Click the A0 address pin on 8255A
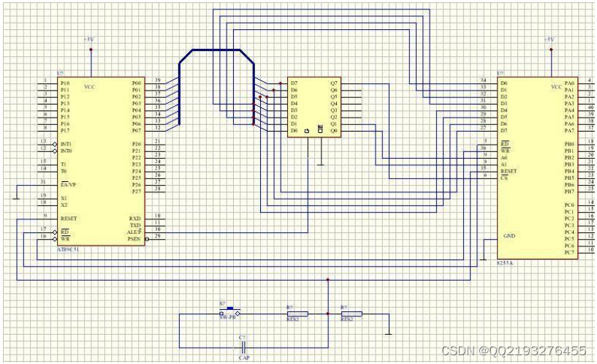This screenshot has width=597, height=364. coord(503,158)
